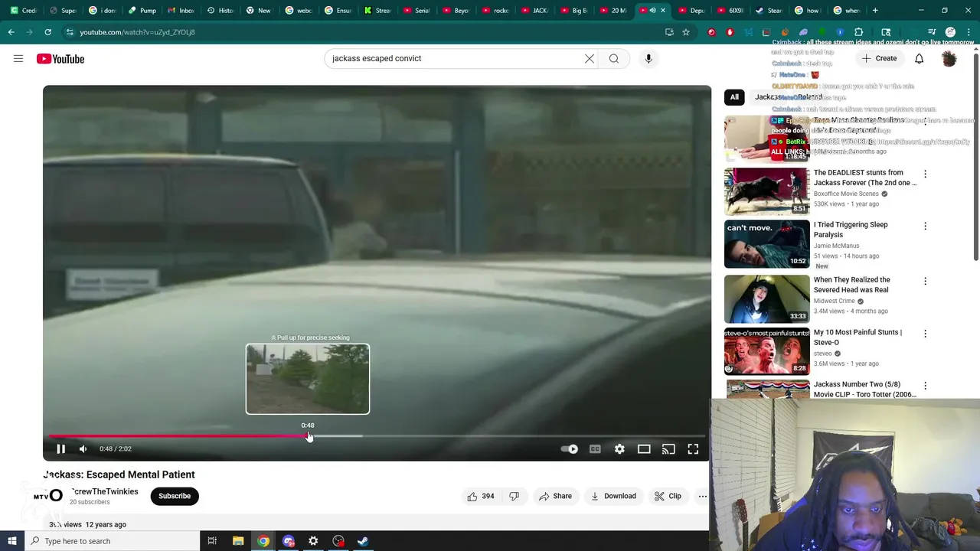Open the YouTube guide hamburger menu

click(x=18, y=59)
